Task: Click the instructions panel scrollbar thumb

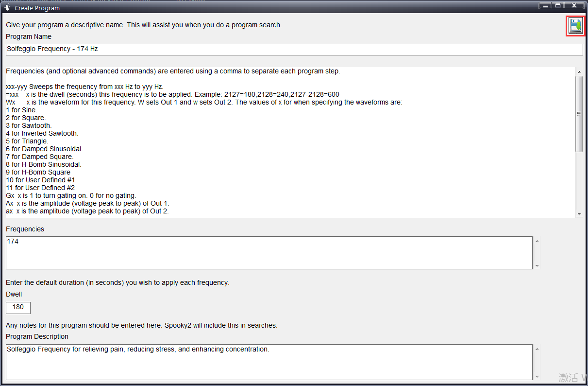Action: [x=579, y=114]
